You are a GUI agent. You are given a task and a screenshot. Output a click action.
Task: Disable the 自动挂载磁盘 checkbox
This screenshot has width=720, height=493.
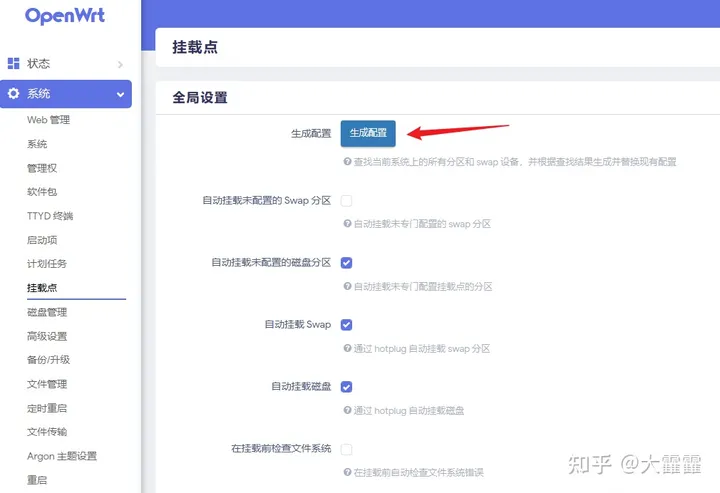[x=346, y=387]
